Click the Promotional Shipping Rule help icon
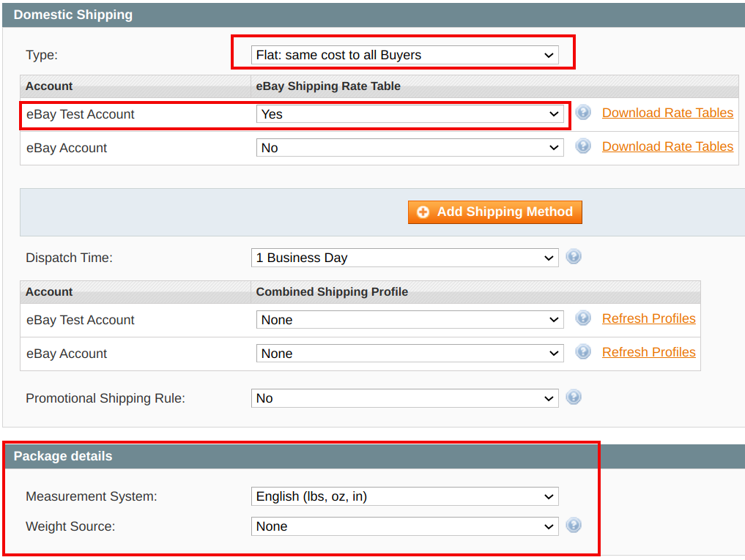Image resolution: width=745 pixels, height=560 pixels. pyautogui.click(x=574, y=397)
